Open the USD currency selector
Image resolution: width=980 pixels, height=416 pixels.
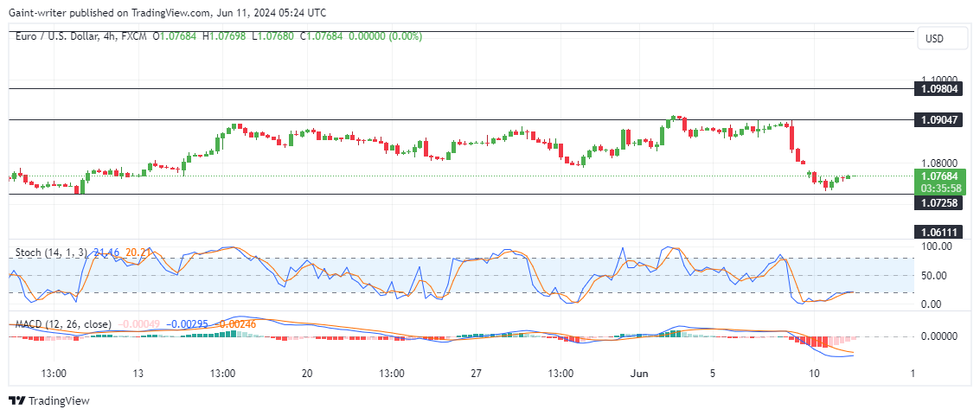[x=934, y=39]
